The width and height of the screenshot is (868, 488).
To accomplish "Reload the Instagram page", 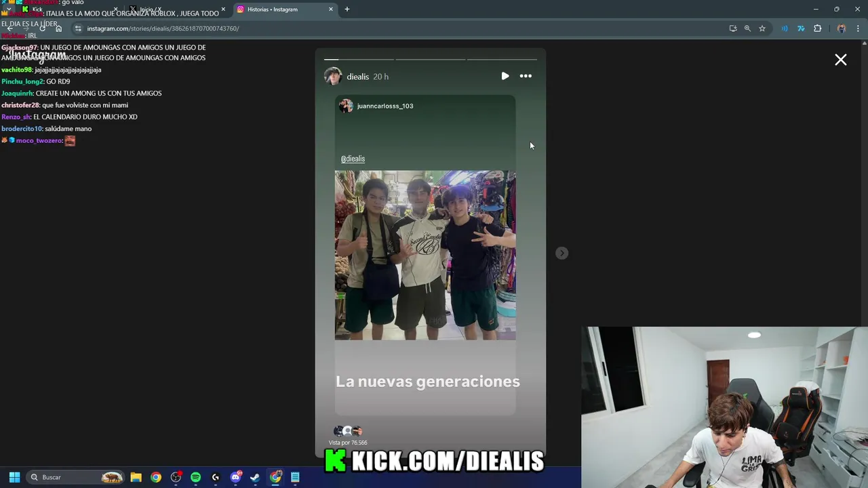I will (x=42, y=28).
